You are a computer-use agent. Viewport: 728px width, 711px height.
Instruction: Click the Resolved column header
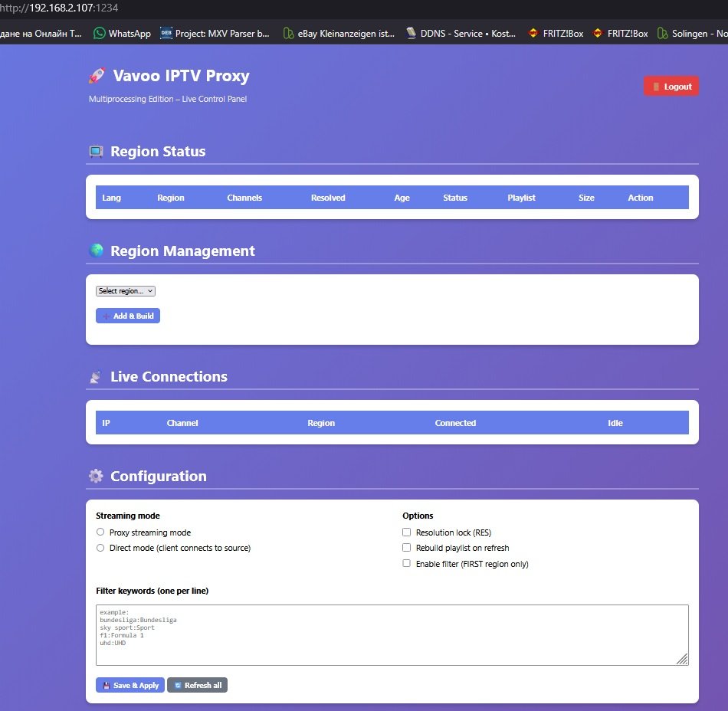328,198
